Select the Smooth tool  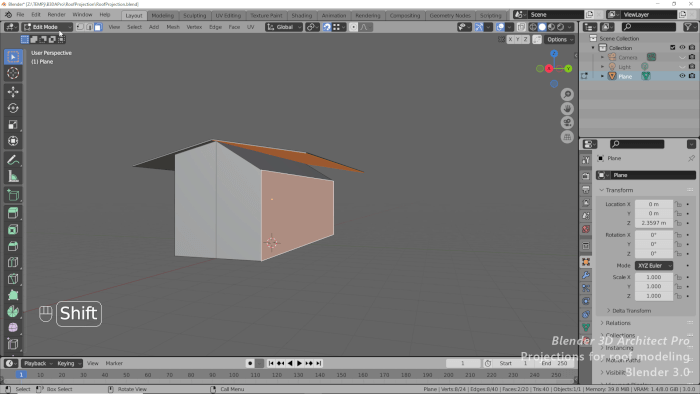pos(13,328)
